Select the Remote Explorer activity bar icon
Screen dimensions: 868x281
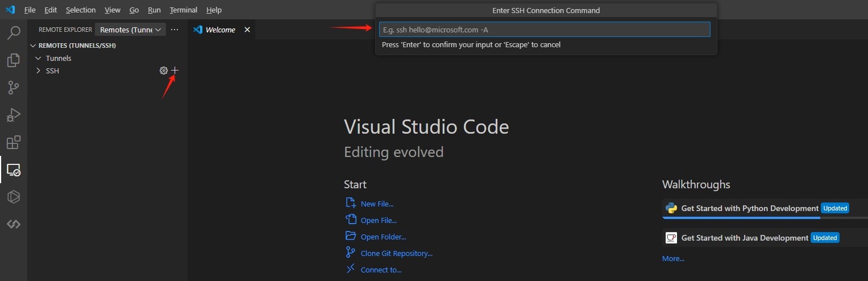coord(14,170)
